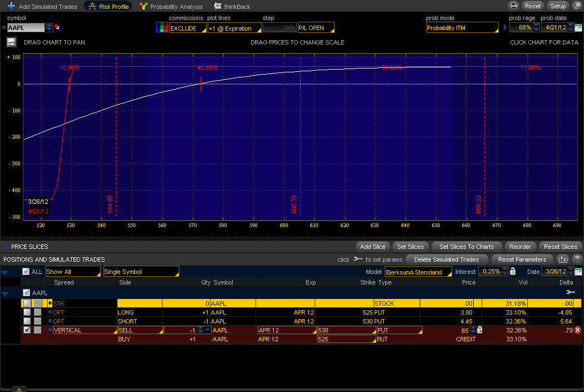The width and height of the screenshot is (584, 392).
Task: Open the P/L OPEN dropdown
Action: (x=316, y=28)
